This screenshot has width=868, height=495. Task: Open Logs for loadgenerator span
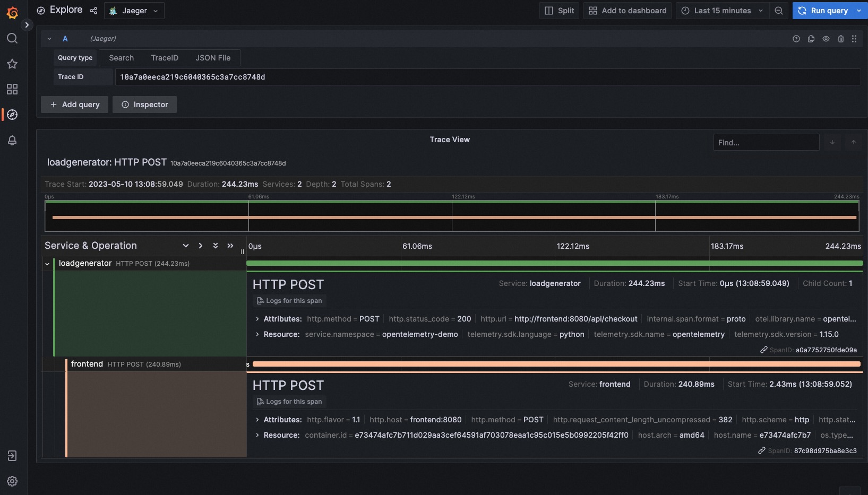tap(289, 301)
